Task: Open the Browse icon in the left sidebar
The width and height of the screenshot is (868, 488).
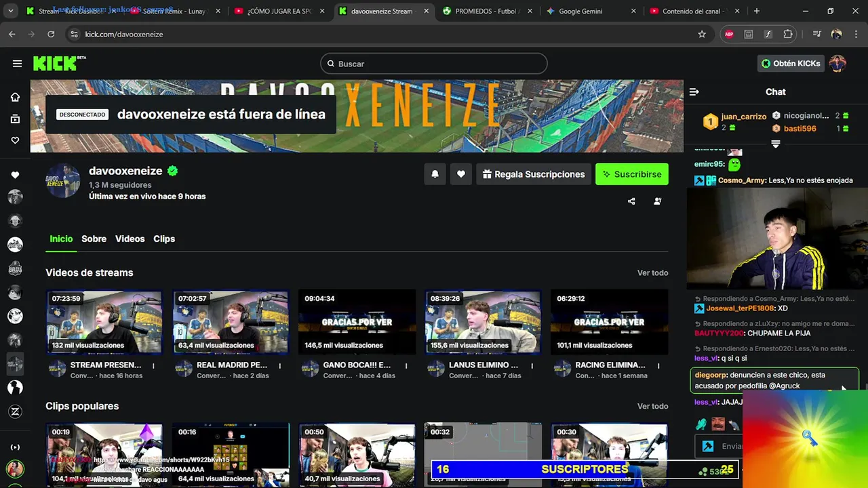Action: 15,119
